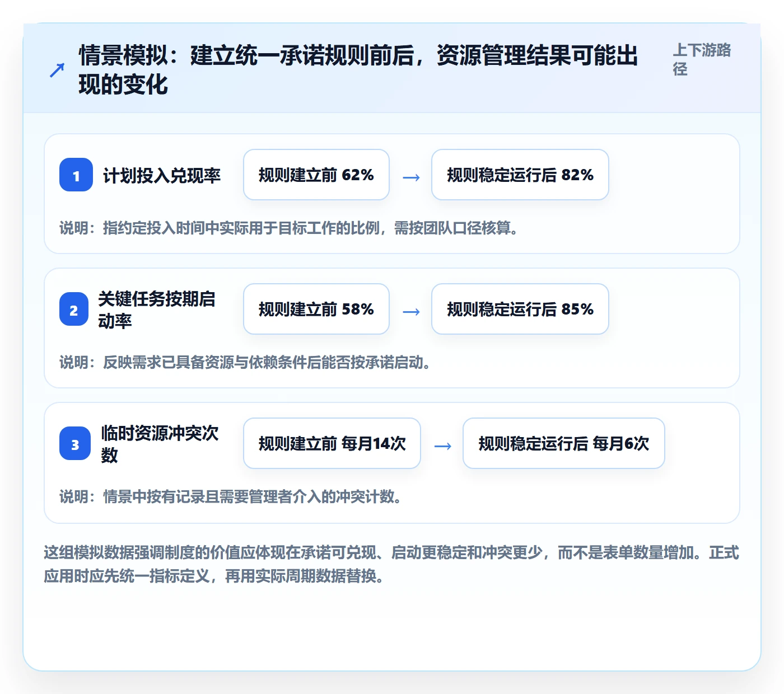The height and width of the screenshot is (694, 784).
Task: Click the 临时资源冲突次数 metric title
Action: point(160,444)
